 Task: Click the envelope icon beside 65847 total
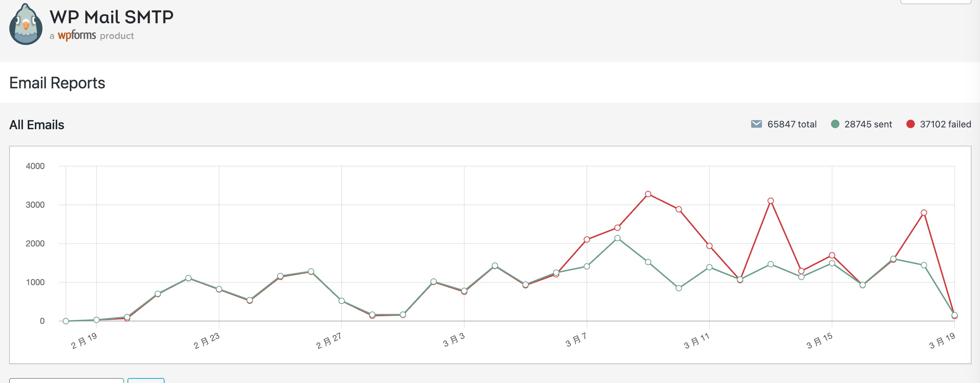(756, 124)
